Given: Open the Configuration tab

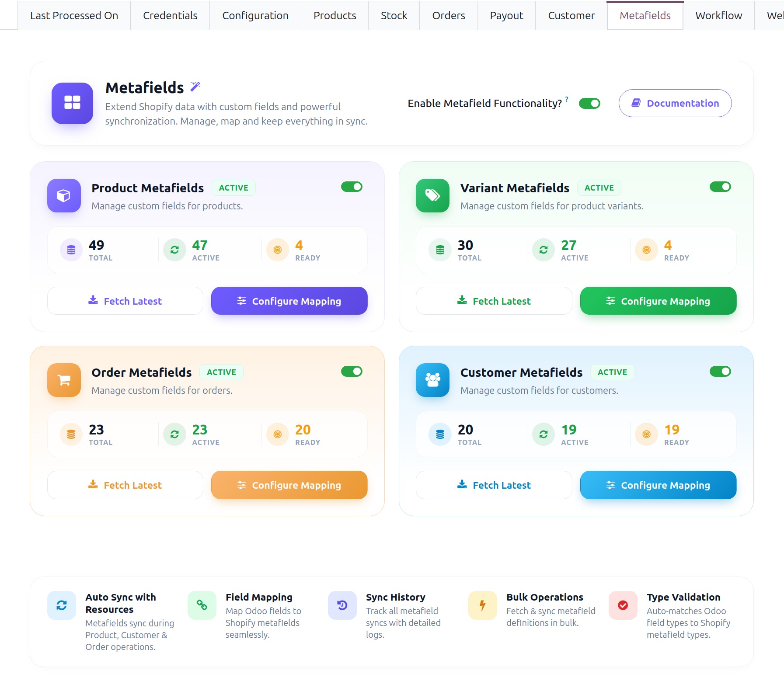Looking at the screenshot, I should point(255,15).
